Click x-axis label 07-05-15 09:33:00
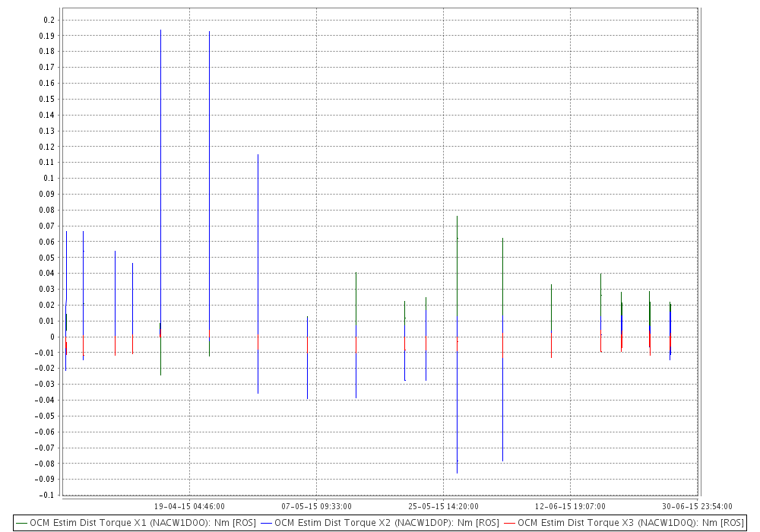This screenshot has width=760, height=532. coord(316,506)
